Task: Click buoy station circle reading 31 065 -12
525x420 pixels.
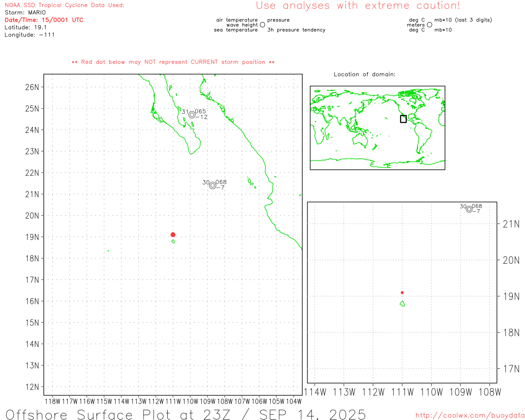Action: pyautogui.click(x=192, y=114)
